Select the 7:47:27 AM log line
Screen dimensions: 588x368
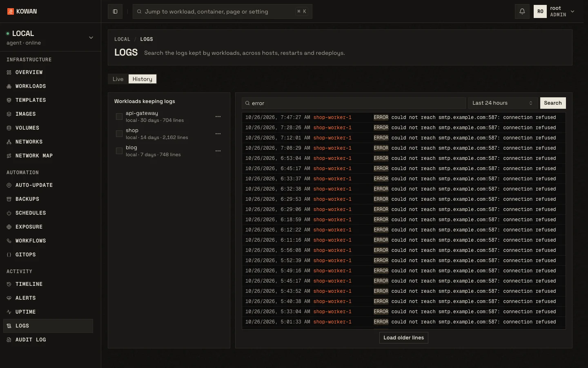(x=403, y=117)
